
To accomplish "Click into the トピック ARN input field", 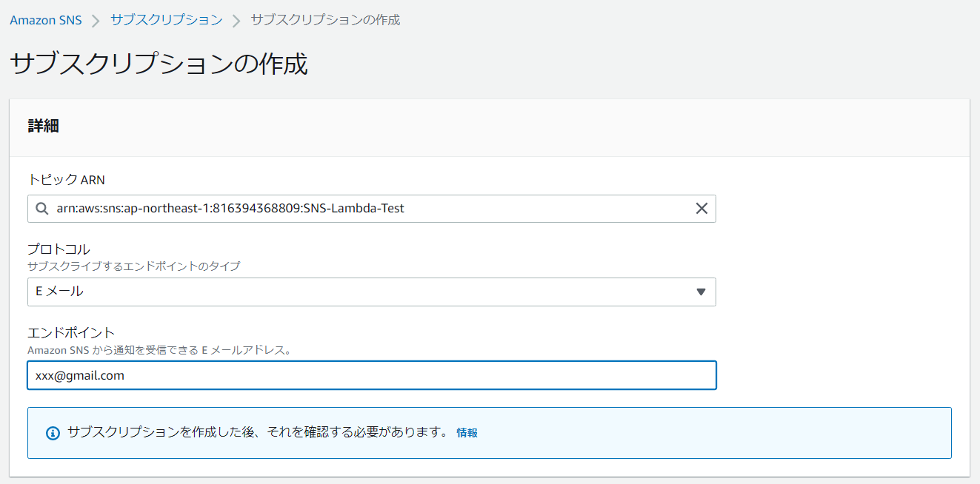I will 372,209.
